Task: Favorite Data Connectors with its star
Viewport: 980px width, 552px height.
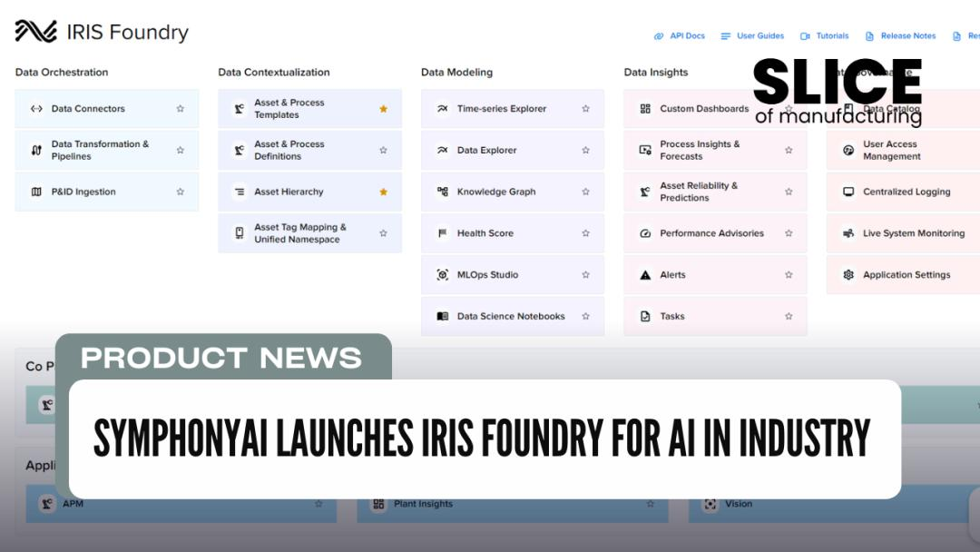Action: [x=180, y=109]
